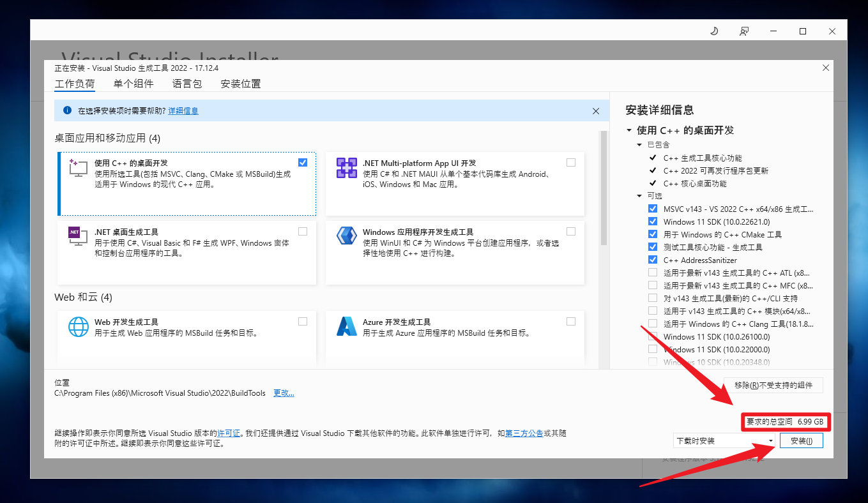This screenshot has height=503, width=868.
Task: Check C++ MFC for v143 build tools
Action: (653, 285)
